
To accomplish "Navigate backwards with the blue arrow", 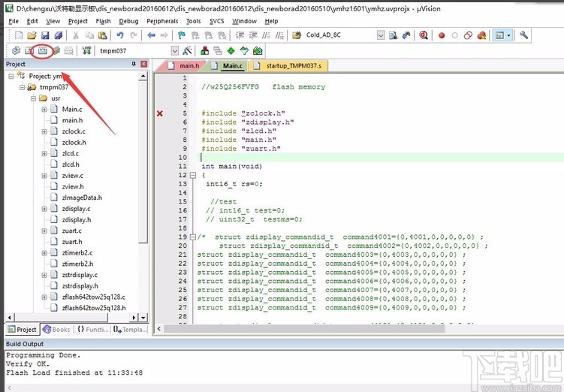I will click(x=152, y=35).
